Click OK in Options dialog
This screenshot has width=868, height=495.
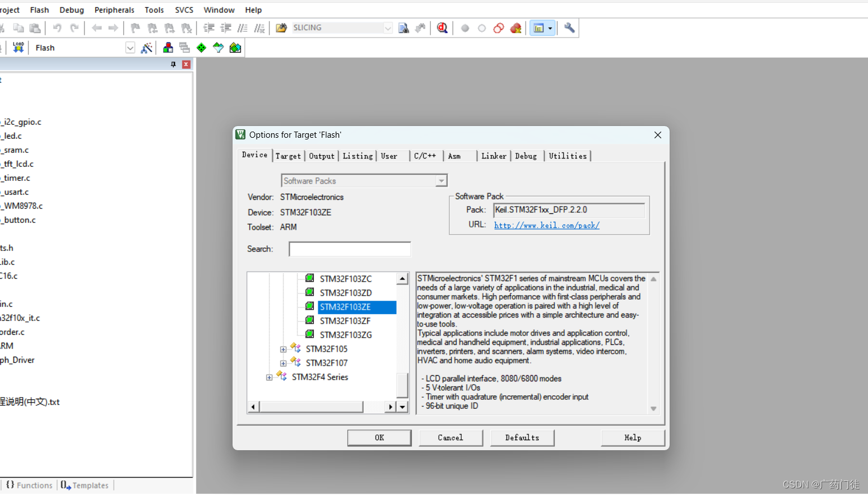pos(379,438)
